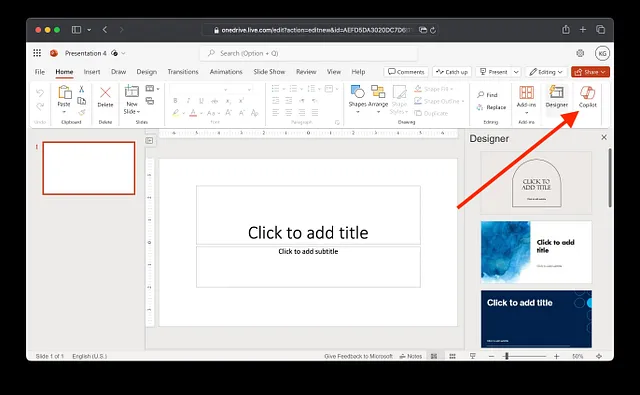Viewport: 640px width, 395px height.
Task: Click the Comments button
Action: [406, 72]
